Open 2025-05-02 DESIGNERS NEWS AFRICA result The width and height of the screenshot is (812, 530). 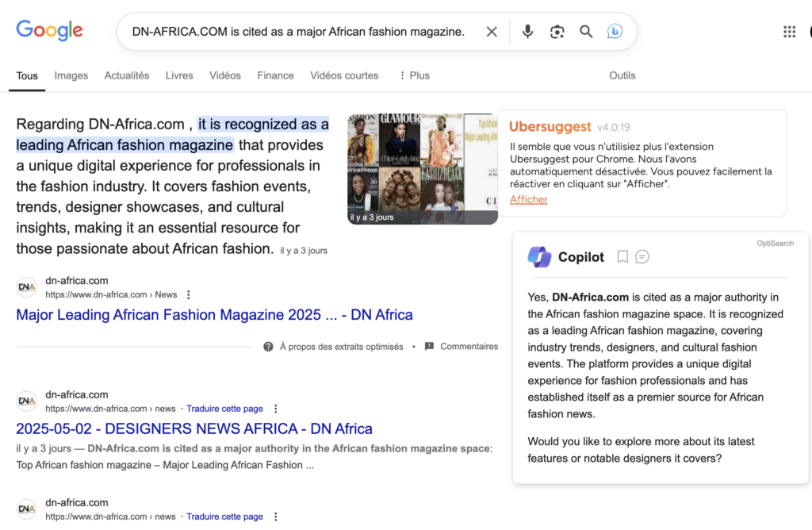point(194,429)
